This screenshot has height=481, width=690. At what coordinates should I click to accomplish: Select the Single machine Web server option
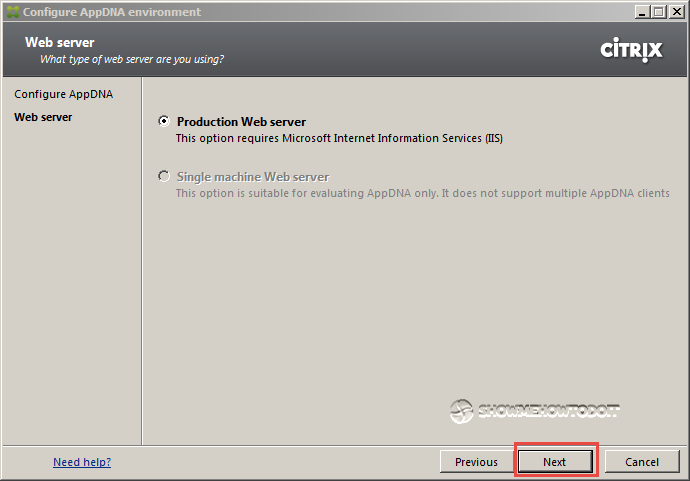[164, 176]
